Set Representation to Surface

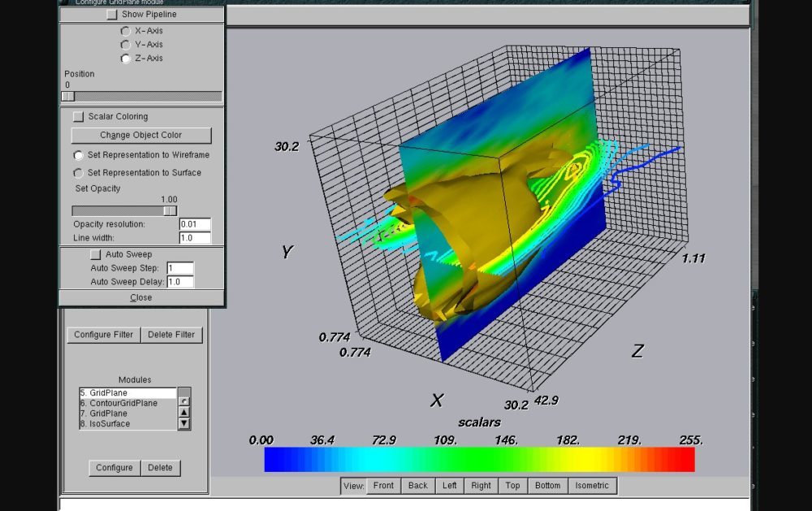(x=79, y=173)
